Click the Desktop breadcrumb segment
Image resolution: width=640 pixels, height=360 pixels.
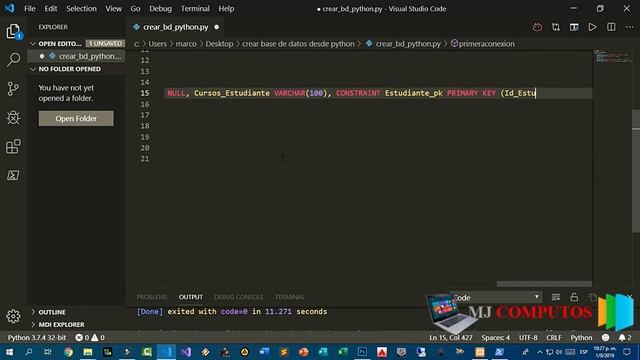click(x=219, y=44)
